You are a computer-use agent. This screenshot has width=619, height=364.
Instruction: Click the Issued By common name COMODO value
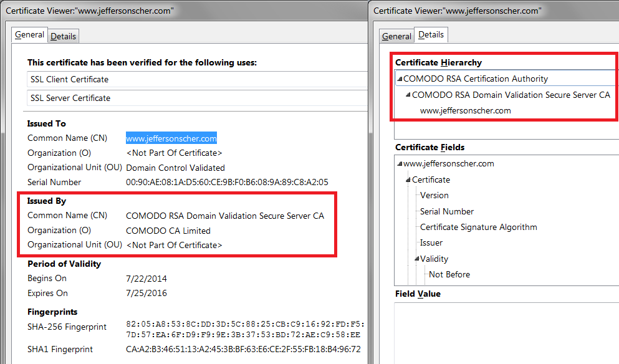point(225,216)
